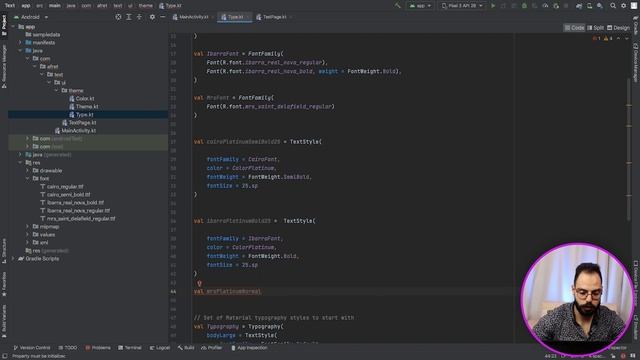Collapse the font folder
Screen dimensions: 640x360
(27, 178)
